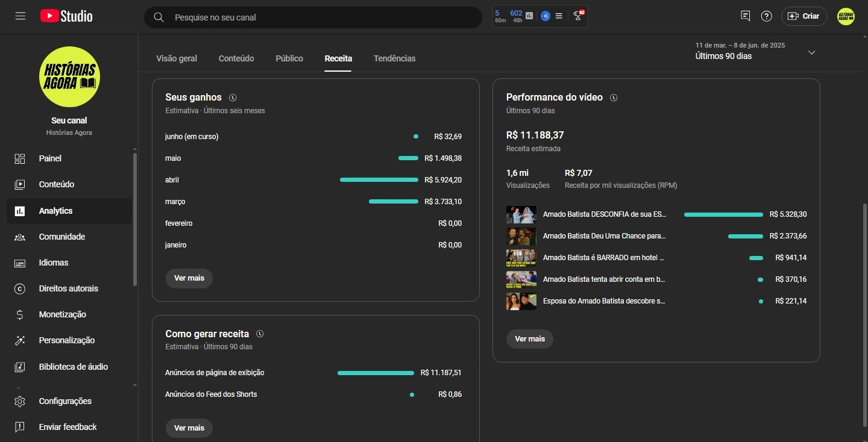Click the Biblioteca de áudio music icon
This screenshot has width=868, height=442.
click(x=20, y=366)
